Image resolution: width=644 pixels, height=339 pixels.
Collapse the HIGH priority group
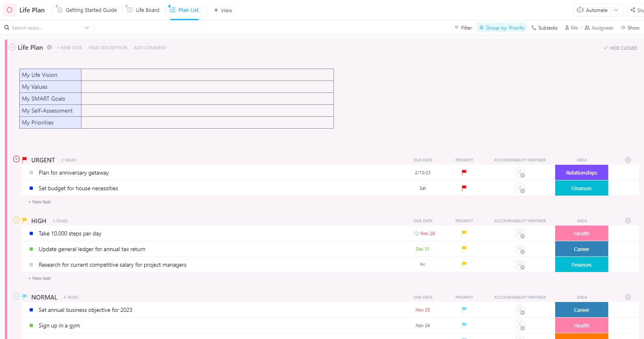(x=16, y=220)
